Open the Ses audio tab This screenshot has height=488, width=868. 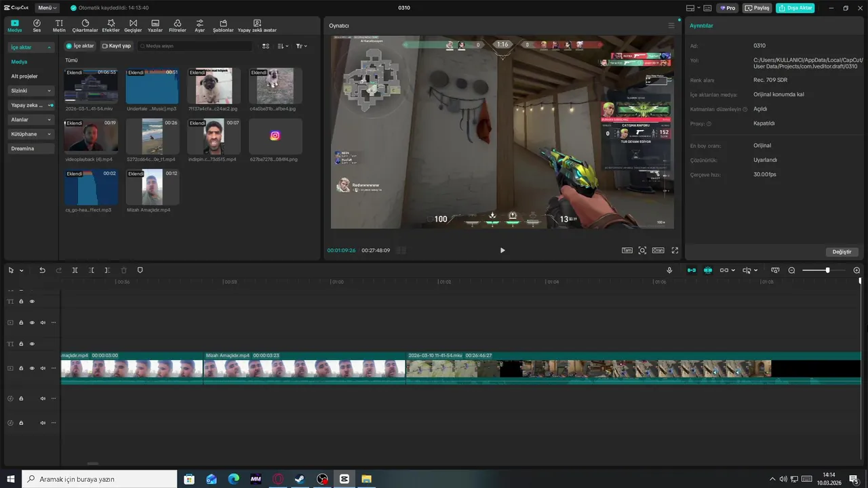[x=37, y=26]
